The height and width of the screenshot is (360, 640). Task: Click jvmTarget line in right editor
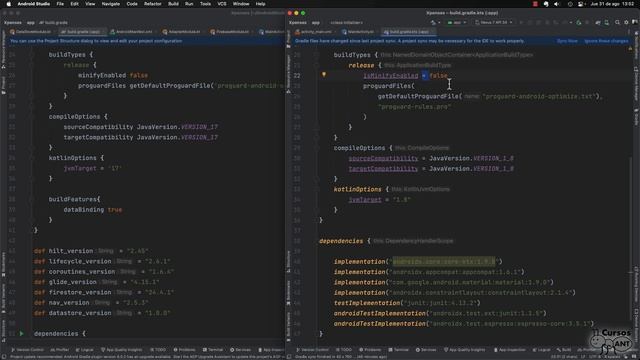[x=379, y=200]
